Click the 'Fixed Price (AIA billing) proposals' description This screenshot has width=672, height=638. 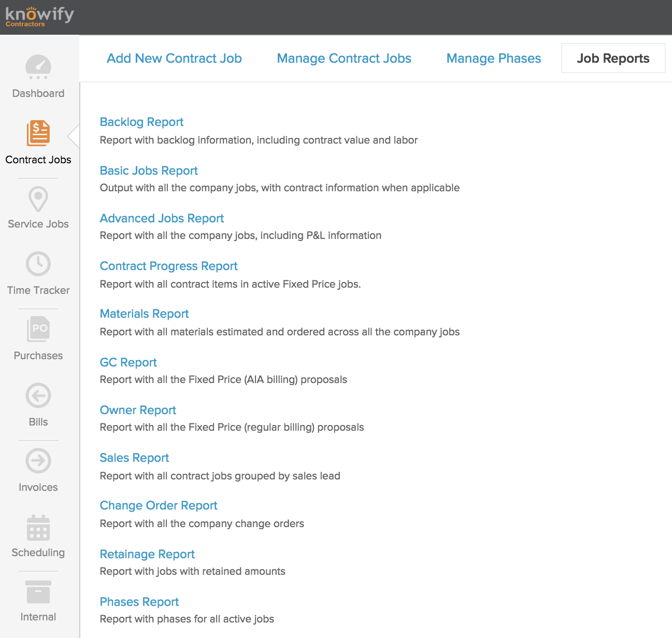coord(223,379)
